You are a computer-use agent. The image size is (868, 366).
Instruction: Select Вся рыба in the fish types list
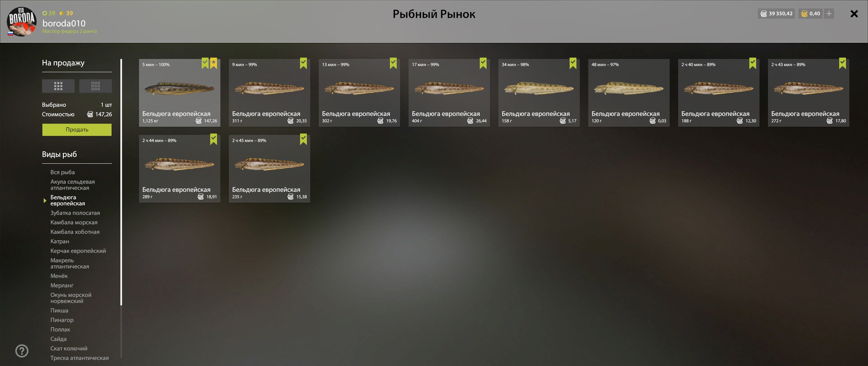coord(63,172)
